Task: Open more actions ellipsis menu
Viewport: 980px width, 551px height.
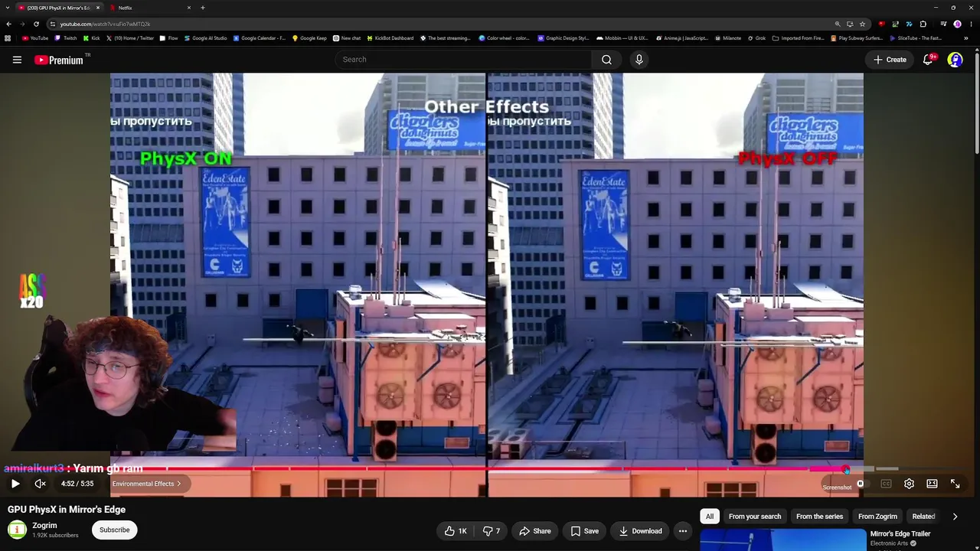Action: pyautogui.click(x=683, y=531)
